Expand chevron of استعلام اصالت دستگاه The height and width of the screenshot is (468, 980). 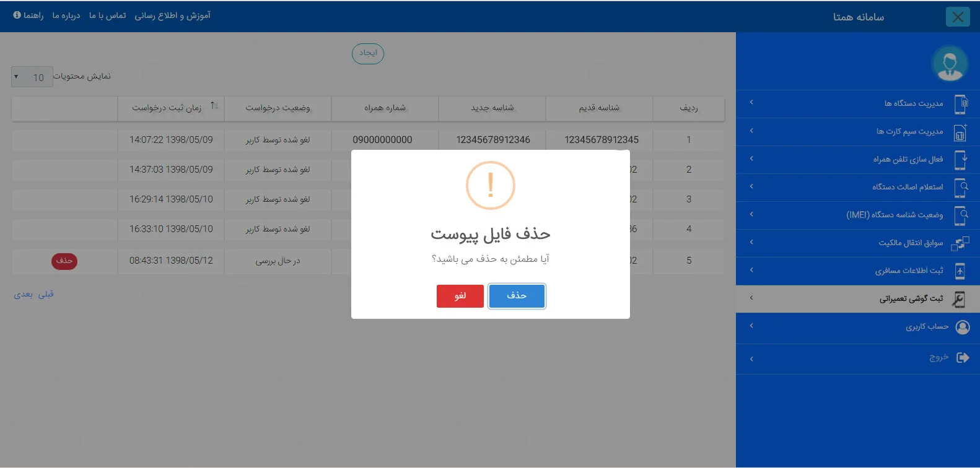pos(751,186)
